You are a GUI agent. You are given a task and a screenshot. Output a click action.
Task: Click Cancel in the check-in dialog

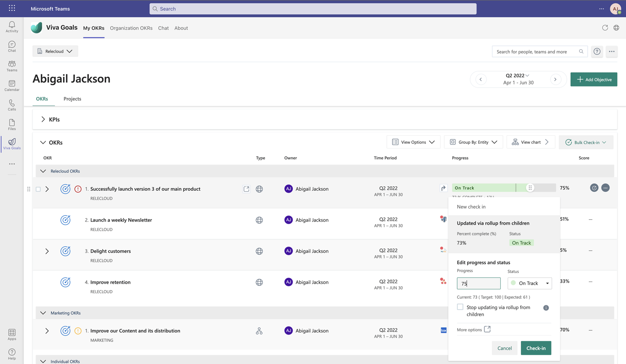pos(504,348)
